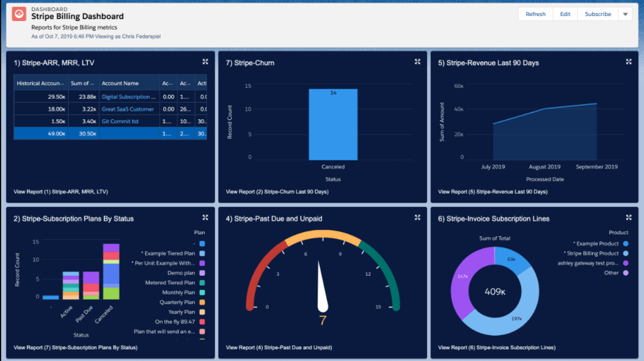644x361 pixels.
Task: Click the Account Name column header
Action: (129, 83)
